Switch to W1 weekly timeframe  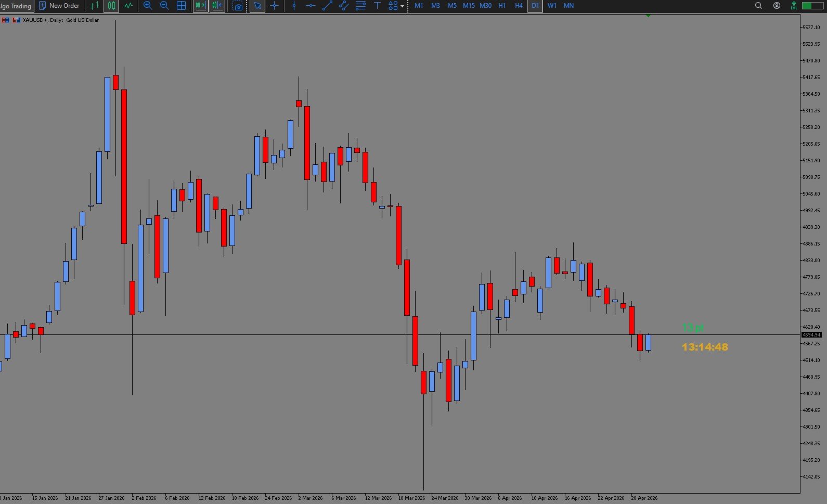(x=552, y=6)
